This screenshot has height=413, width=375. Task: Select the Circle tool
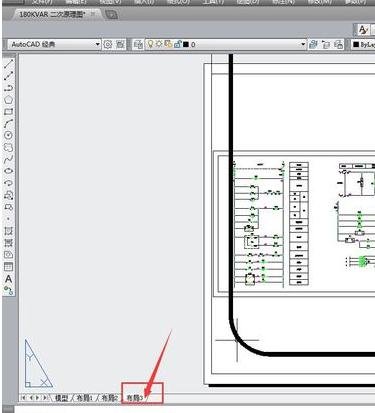click(x=8, y=135)
